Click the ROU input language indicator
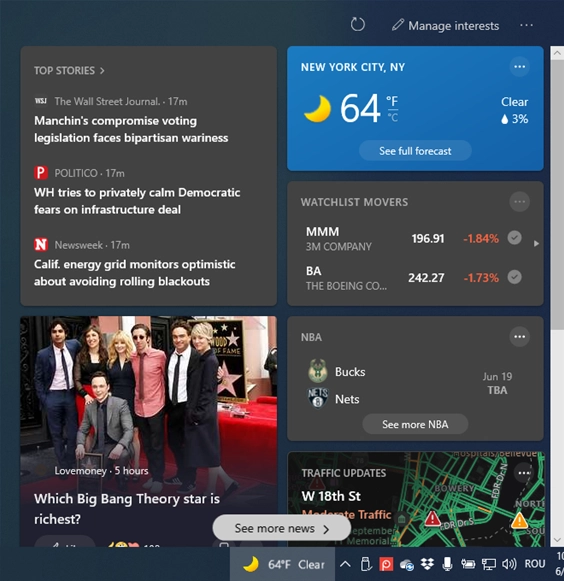564x581 pixels. tap(535, 564)
